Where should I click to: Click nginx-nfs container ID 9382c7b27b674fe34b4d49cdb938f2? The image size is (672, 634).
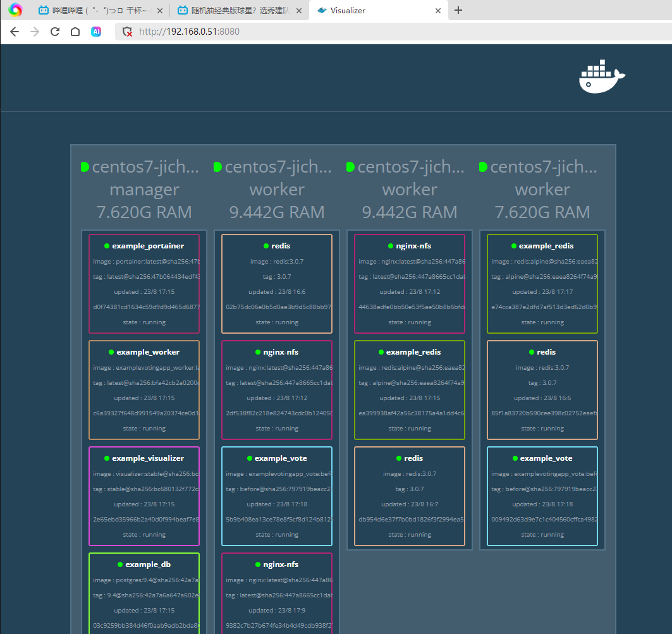click(x=279, y=626)
